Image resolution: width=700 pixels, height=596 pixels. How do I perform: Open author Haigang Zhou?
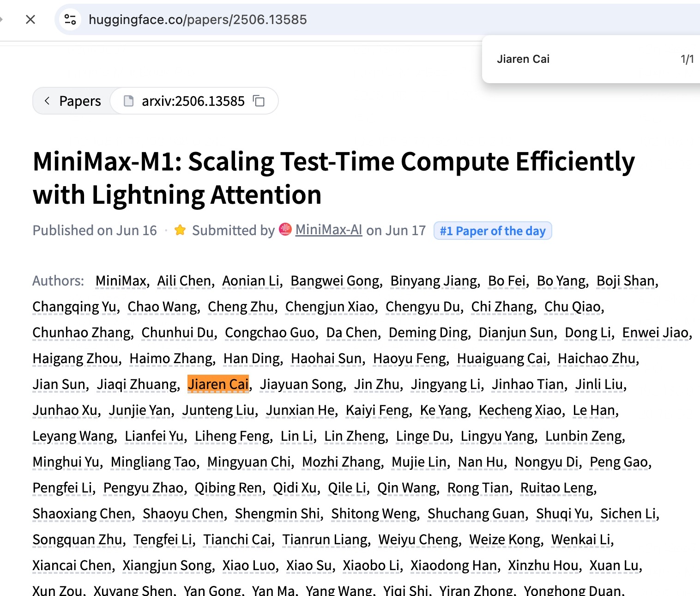75,359
